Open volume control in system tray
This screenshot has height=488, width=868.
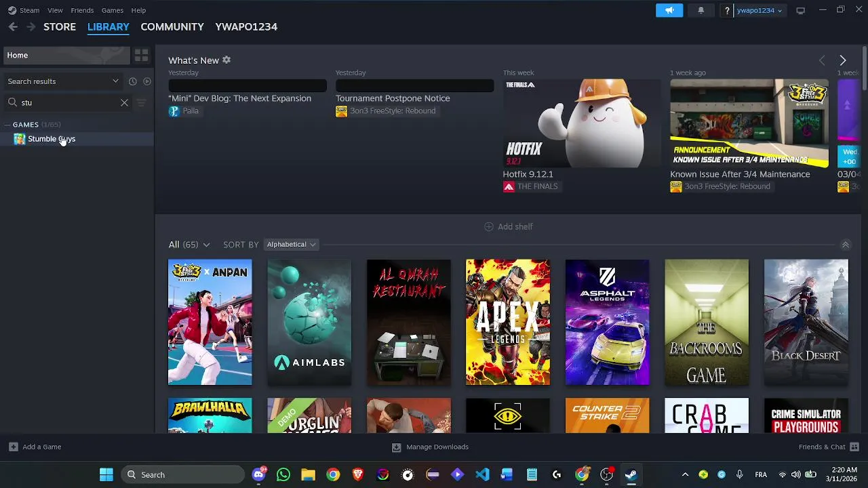point(796,474)
